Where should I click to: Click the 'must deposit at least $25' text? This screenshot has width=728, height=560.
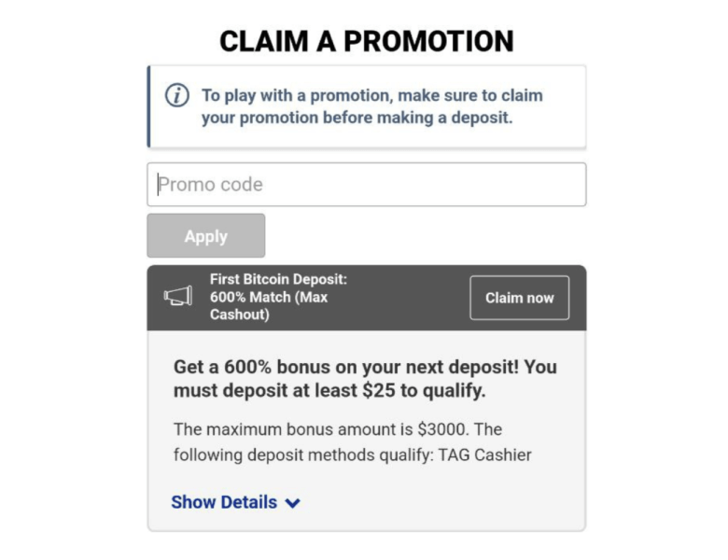click(329, 391)
